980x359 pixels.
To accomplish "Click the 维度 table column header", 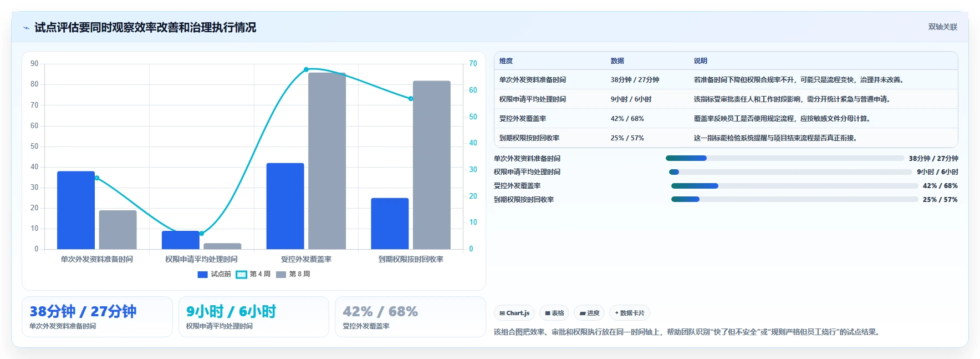I will [x=506, y=61].
